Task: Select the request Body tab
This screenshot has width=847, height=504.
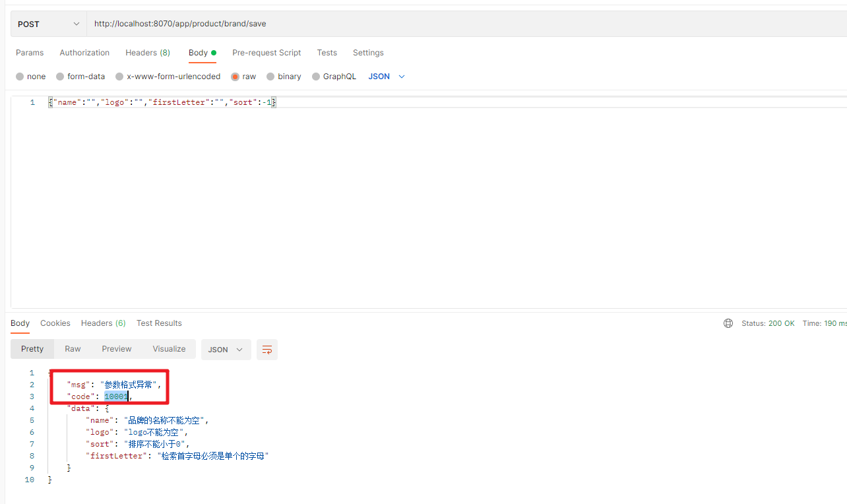Action: click(x=202, y=53)
